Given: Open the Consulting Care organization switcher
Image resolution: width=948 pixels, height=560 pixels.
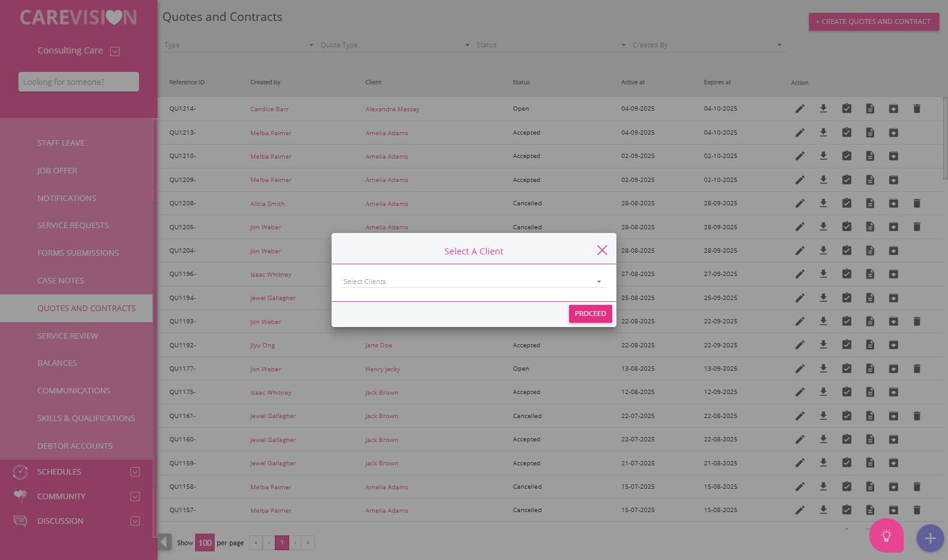Looking at the screenshot, I should 114,51.
